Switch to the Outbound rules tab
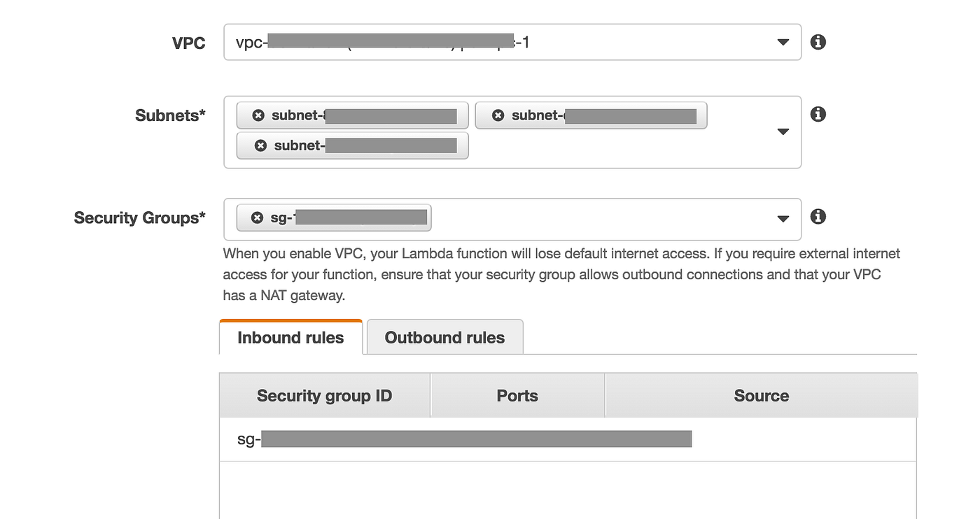Image resolution: width=980 pixels, height=519 pixels. pyautogui.click(x=444, y=337)
